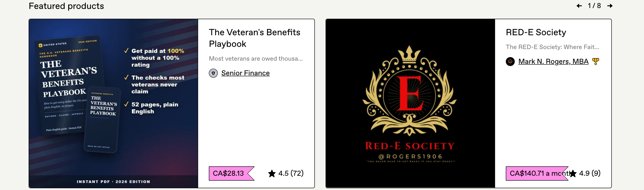
Task: Open the RED-E Society product title
Action: coord(536,32)
